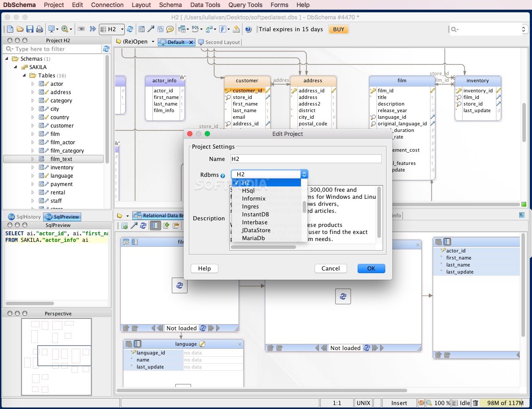Click the trash garbage collector icon

[x=476, y=403]
